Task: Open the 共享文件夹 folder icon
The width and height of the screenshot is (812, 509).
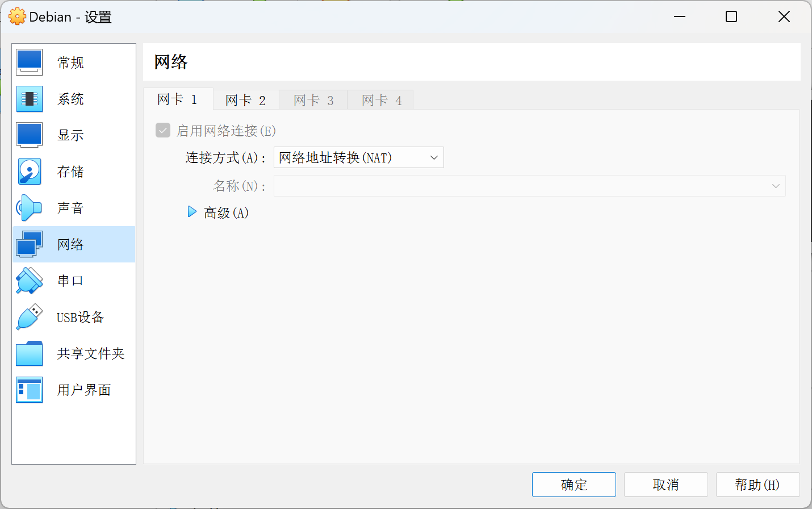Action: pos(30,353)
